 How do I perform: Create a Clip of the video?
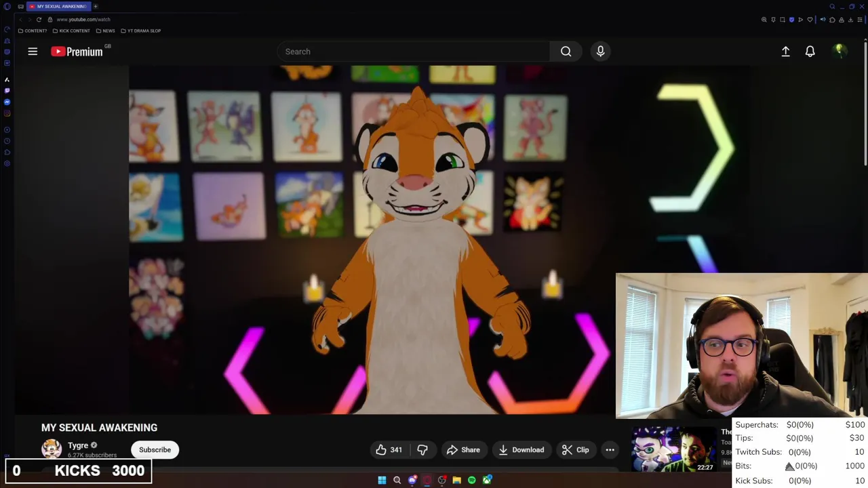576,450
